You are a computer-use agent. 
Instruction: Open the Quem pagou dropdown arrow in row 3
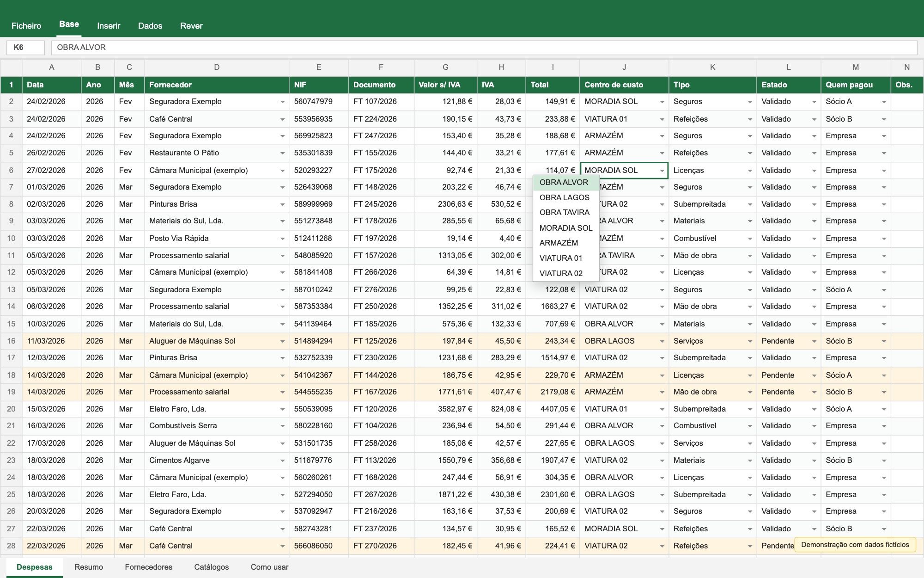[884, 119]
